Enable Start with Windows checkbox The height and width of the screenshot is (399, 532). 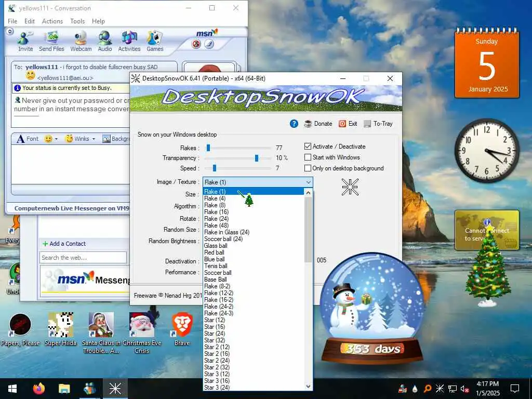(308, 157)
